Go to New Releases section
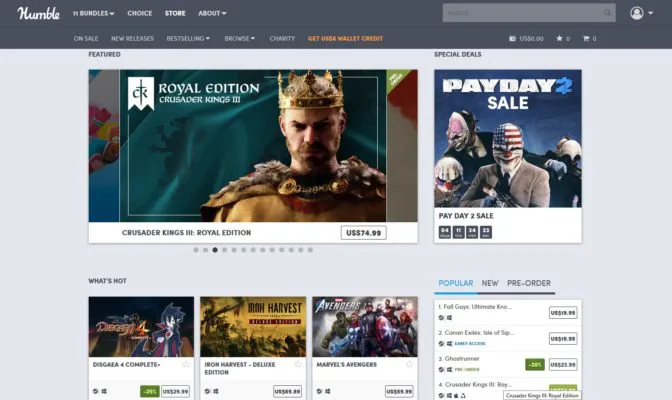Image resolution: width=672 pixels, height=400 pixels. click(x=132, y=39)
